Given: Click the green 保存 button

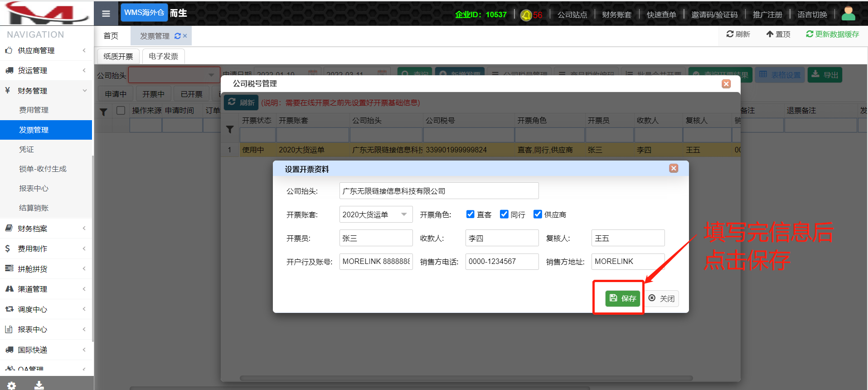Looking at the screenshot, I should 623,298.
